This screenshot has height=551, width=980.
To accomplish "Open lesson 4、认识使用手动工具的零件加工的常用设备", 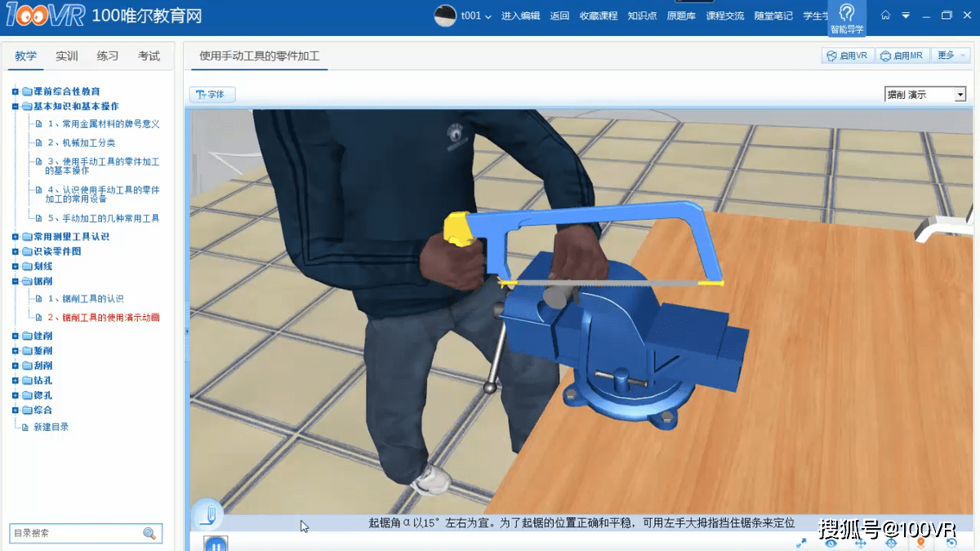I will click(103, 194).
